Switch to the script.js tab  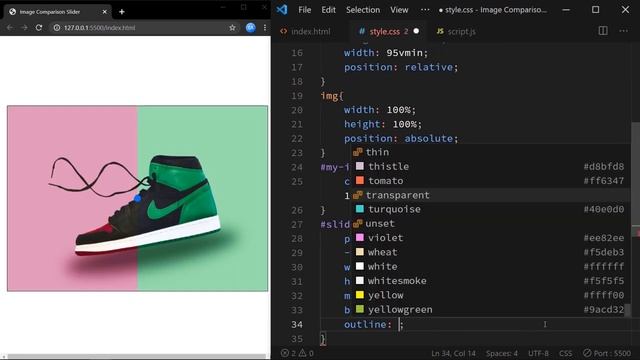pyautogui.click(x=456, y=31)
